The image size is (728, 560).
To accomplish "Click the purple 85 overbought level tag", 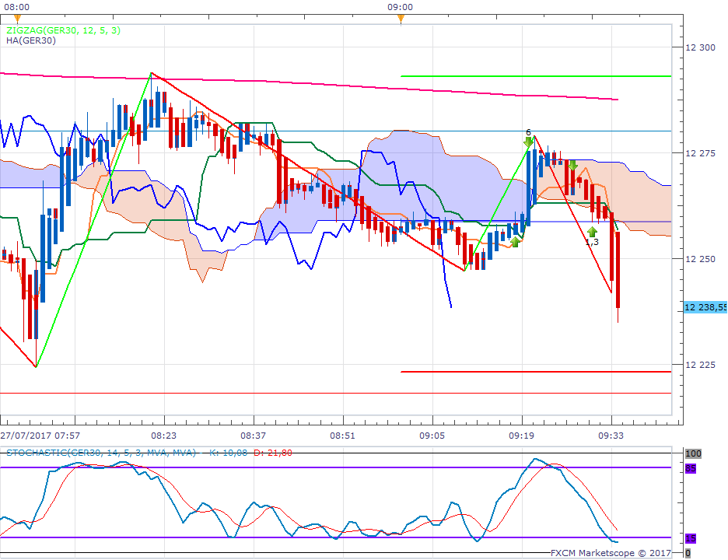I will click(690, 468).
